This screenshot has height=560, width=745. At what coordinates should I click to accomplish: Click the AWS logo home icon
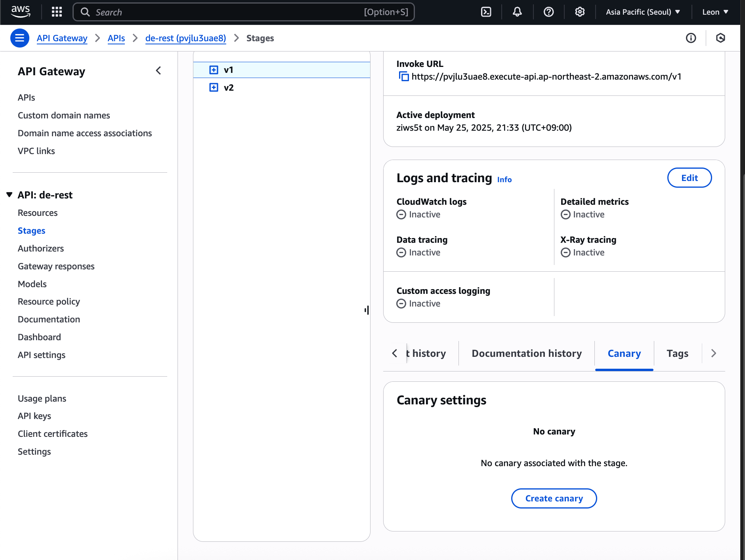pyautogui.click(x=21, y=12)
